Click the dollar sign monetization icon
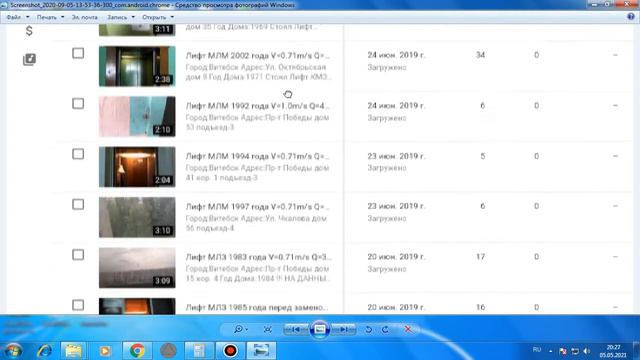This screenshot has height=360, width=640. [29, 31]
